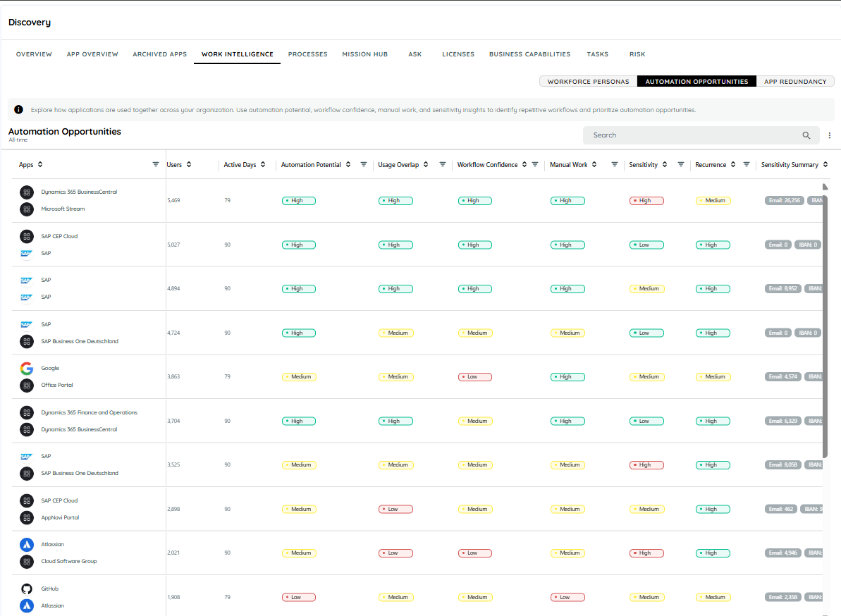841x616 pixels.
Task: Open the Processes tab
Action: pyautogui.click(x=308, y=54)
